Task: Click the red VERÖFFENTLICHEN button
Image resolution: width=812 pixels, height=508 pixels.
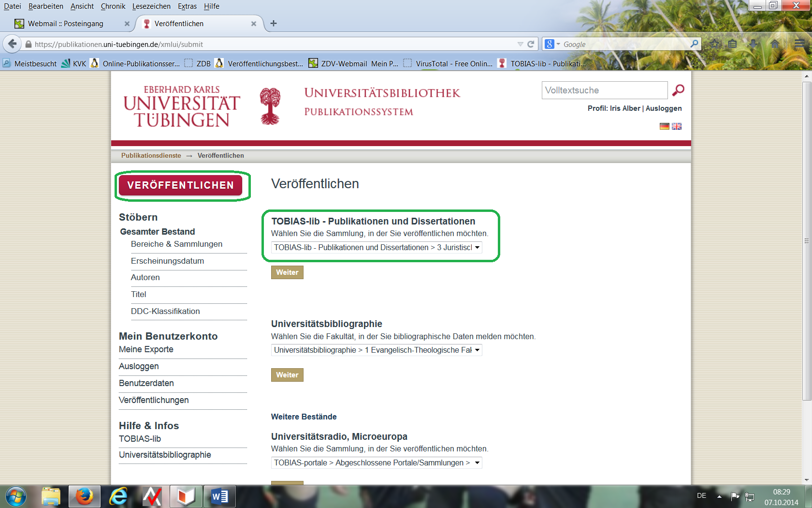Action: [180, 185]
